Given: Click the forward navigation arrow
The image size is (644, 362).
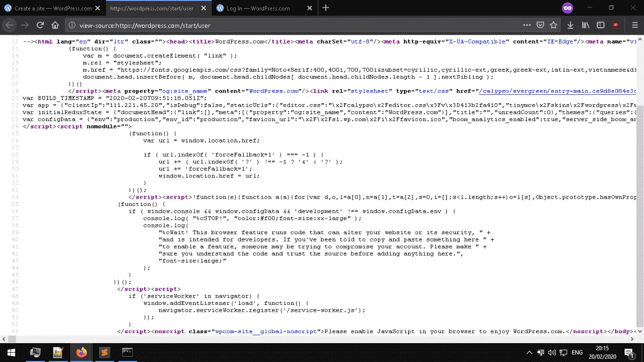Looking at the screenshot, I should click(x=25, y=25).
